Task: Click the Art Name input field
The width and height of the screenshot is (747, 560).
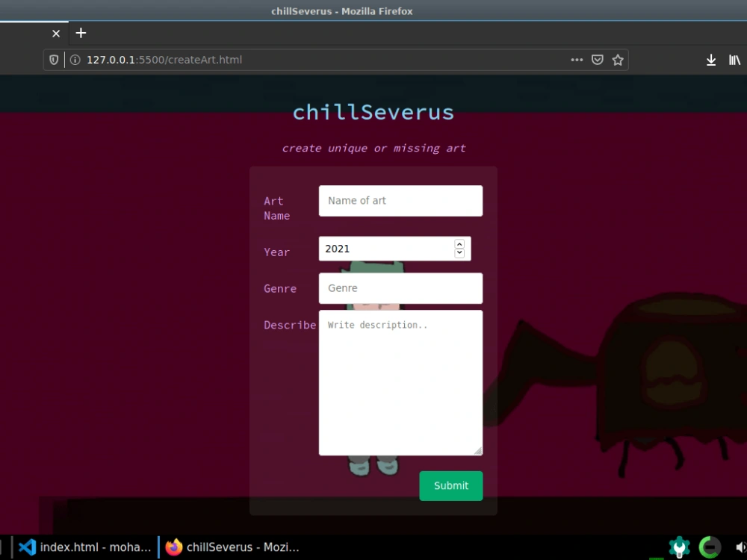Action: (400, 200)
